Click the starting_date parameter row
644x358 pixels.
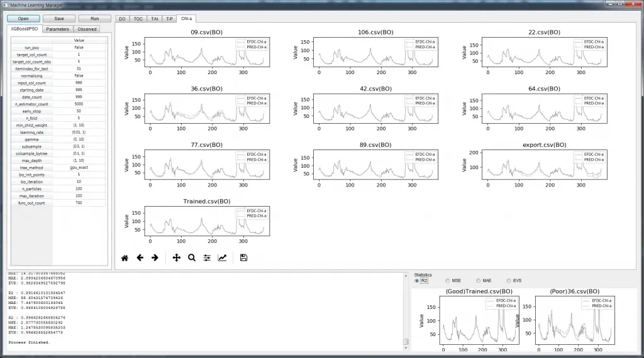click(58, 90)
